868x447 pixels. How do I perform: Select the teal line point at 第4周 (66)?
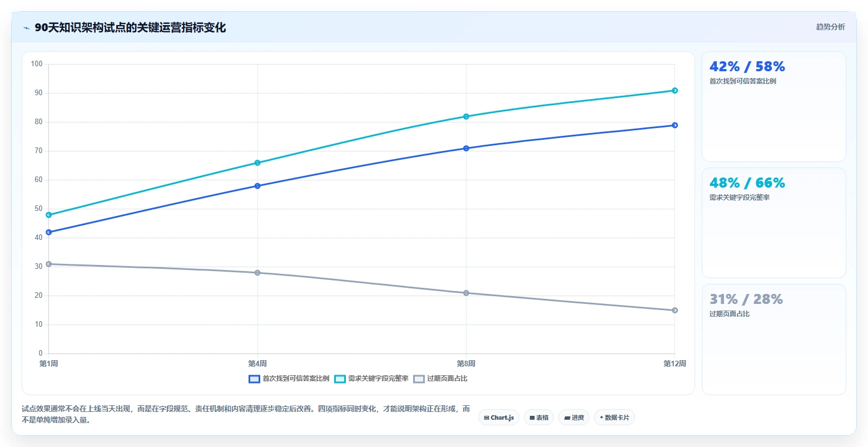(x=257, y=163)
